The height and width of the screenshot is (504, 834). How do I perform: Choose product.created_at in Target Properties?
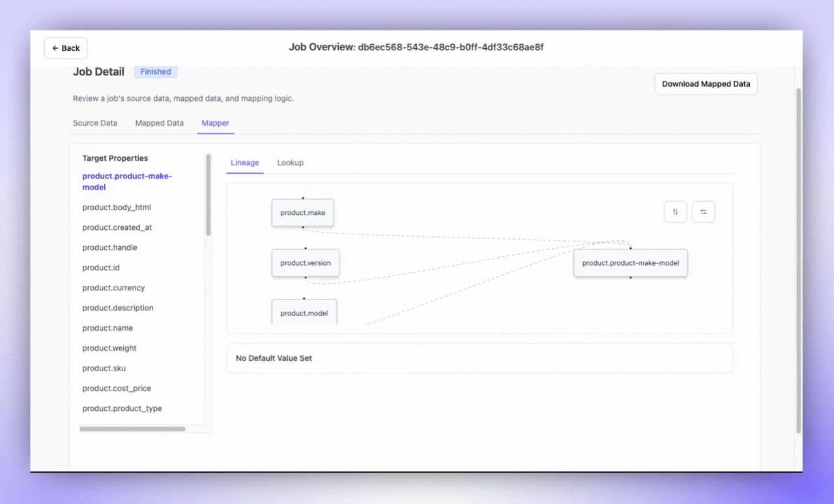coord(117,228)
